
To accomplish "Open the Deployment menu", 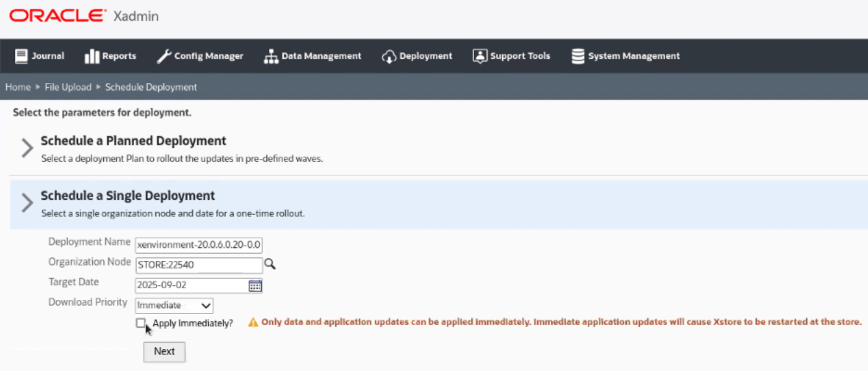I will [x=417, y=56].
